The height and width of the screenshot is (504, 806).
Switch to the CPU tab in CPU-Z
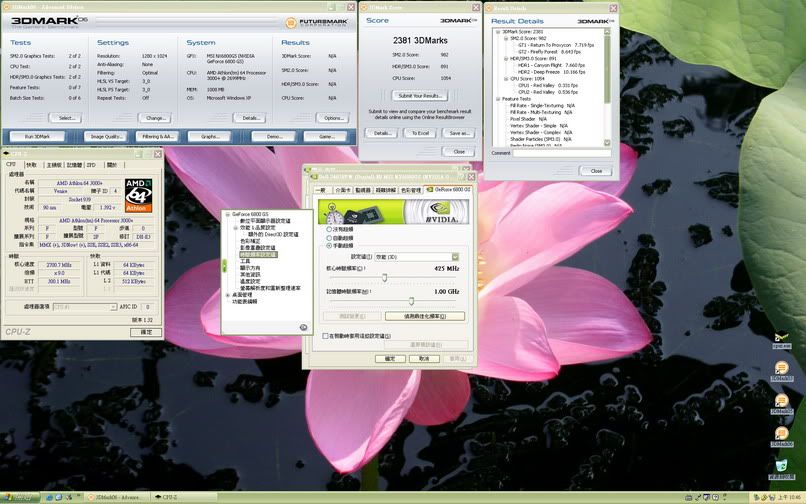point(11,165)
